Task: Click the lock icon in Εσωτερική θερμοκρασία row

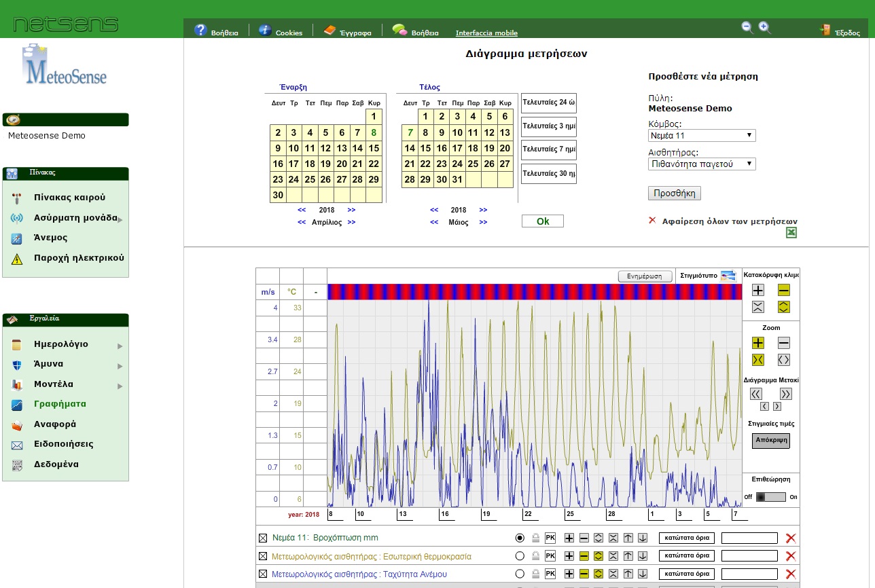Action: pos(535,556)
